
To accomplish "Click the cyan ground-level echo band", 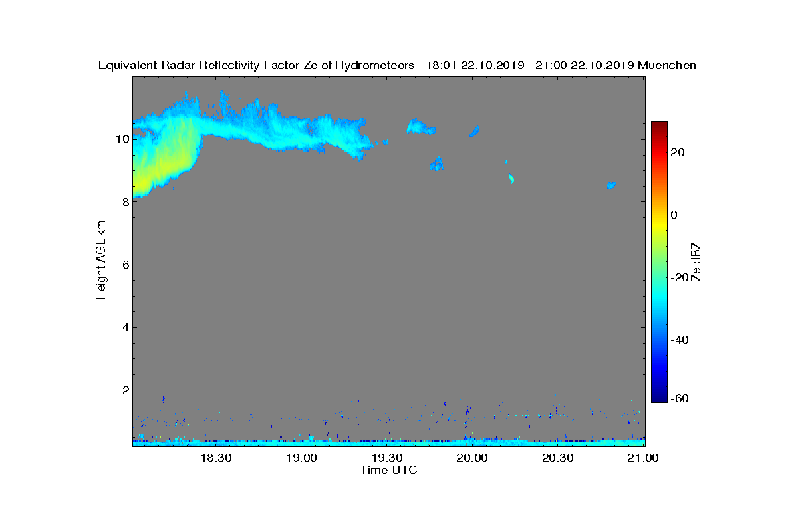I will pos(389,442).
